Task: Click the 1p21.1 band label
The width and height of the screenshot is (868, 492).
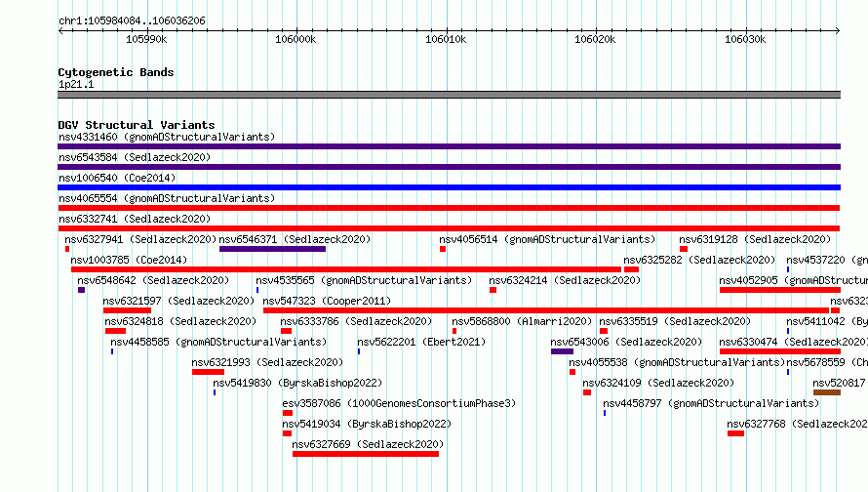Action: point(76,84)
